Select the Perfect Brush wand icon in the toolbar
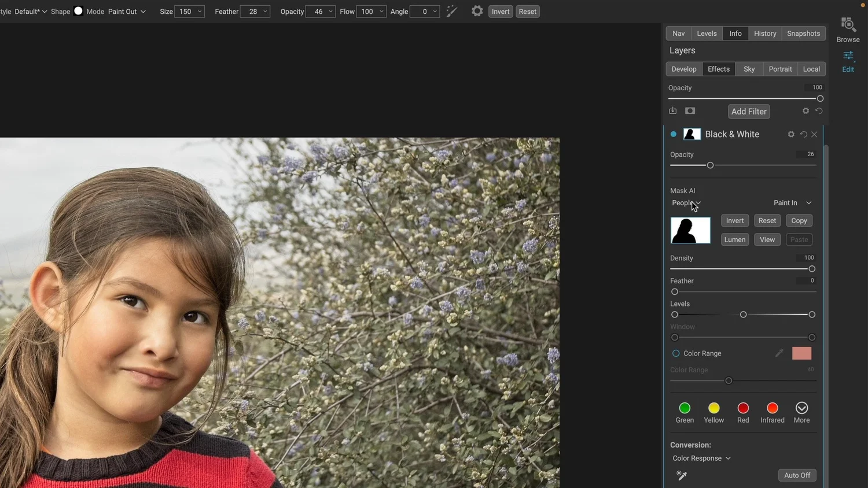Screen dimensions: 868x488 [x=452, y=11]
